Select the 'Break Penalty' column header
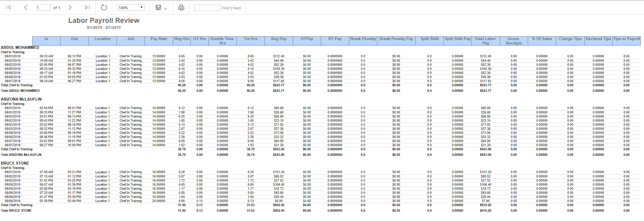 (363, 41)
